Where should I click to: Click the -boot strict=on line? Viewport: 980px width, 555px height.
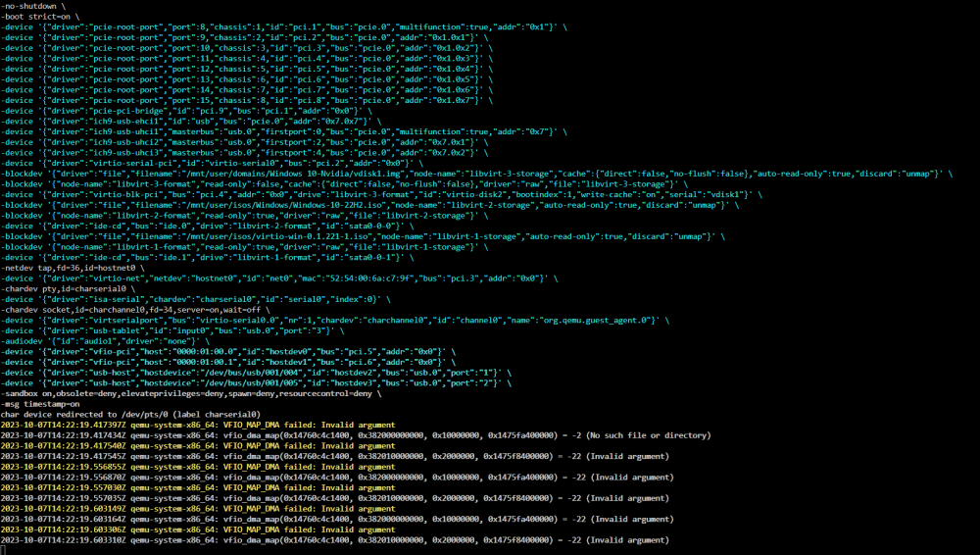pyautogui.click(x=40, y=17)
